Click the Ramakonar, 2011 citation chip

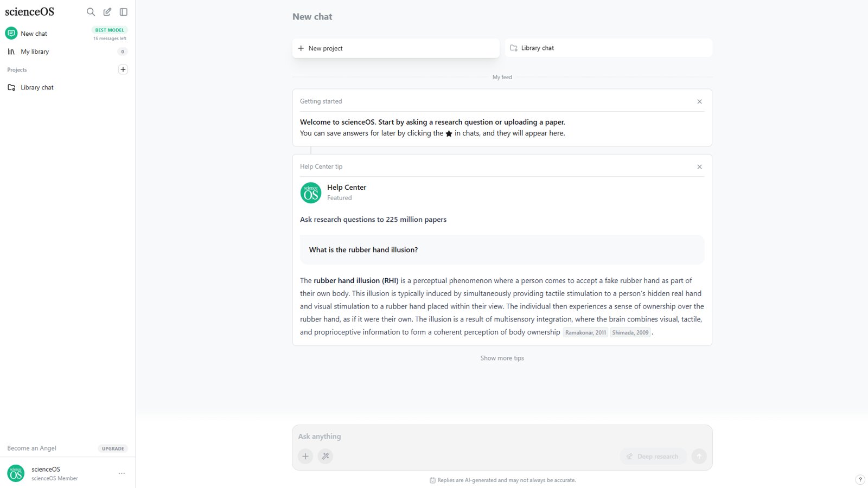click(585, 332)
